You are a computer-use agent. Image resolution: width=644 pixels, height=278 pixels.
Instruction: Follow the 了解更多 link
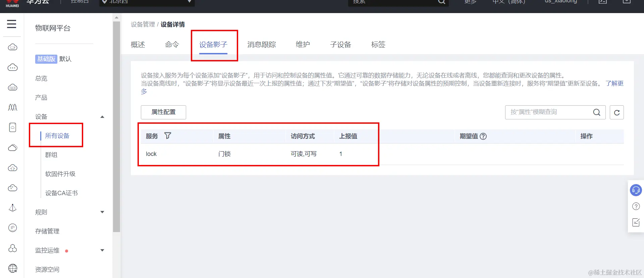click(614, 84)
